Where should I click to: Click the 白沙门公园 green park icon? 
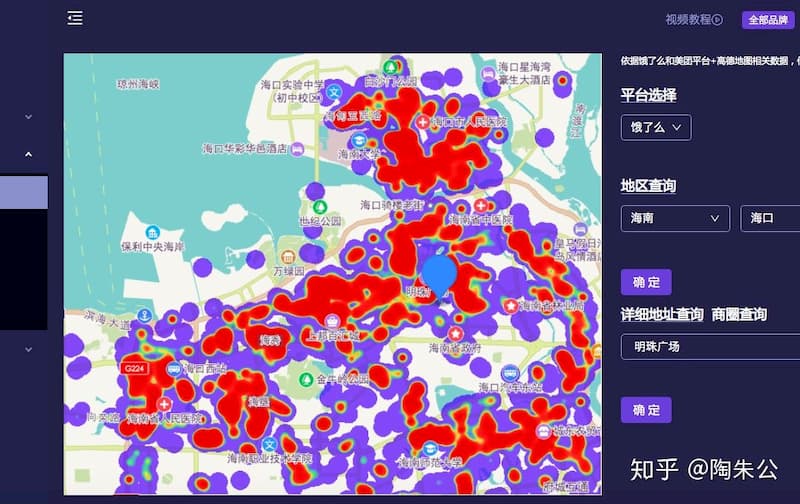390,67
